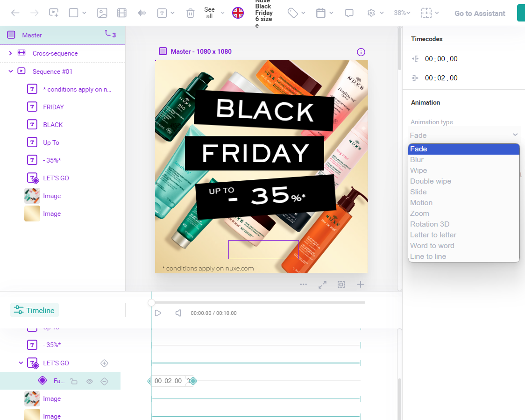Show info for Master 1080 x 1080
The width and height of the screenshot is (525, 420).
coord(361,52)
